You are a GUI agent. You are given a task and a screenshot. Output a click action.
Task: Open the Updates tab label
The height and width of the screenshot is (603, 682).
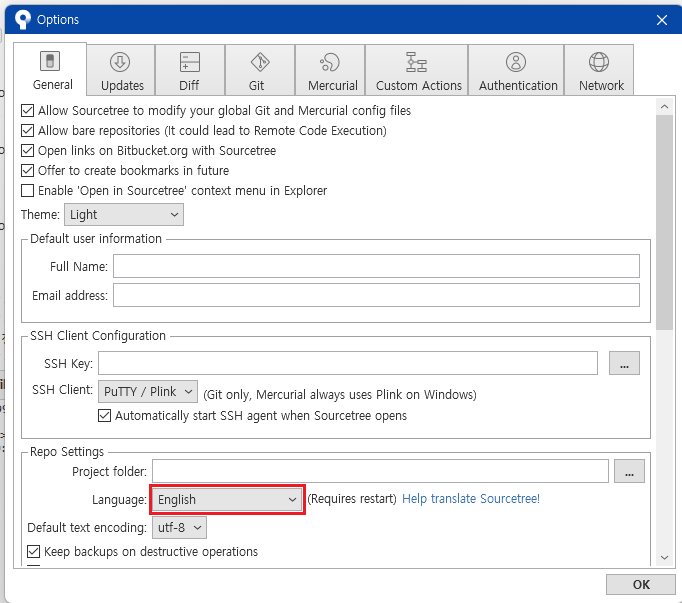coord(122,85)
